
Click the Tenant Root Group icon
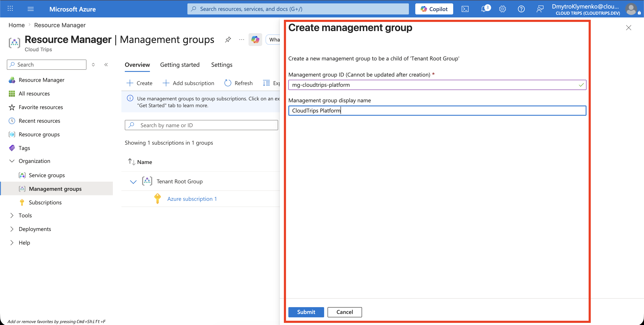(x=147, y=181)
